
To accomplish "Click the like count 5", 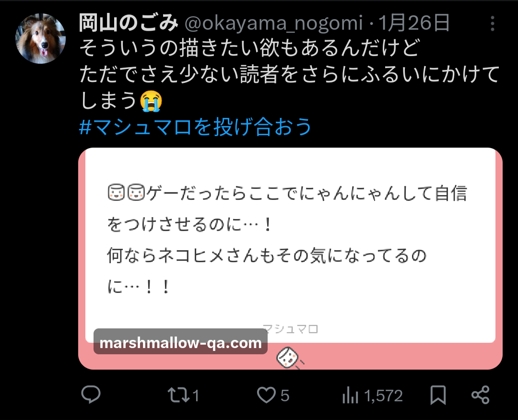I will point(285,396).
